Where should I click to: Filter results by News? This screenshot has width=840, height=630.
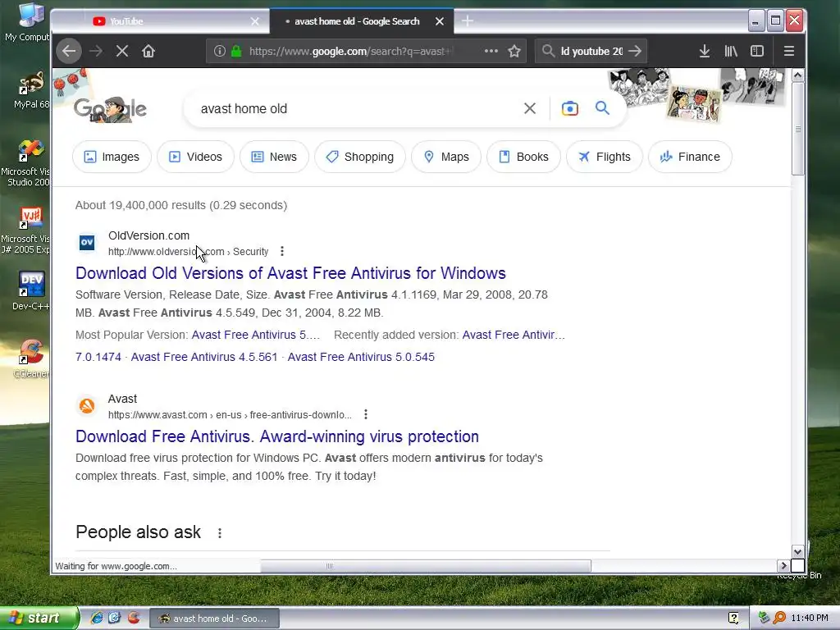coord(274,157)
